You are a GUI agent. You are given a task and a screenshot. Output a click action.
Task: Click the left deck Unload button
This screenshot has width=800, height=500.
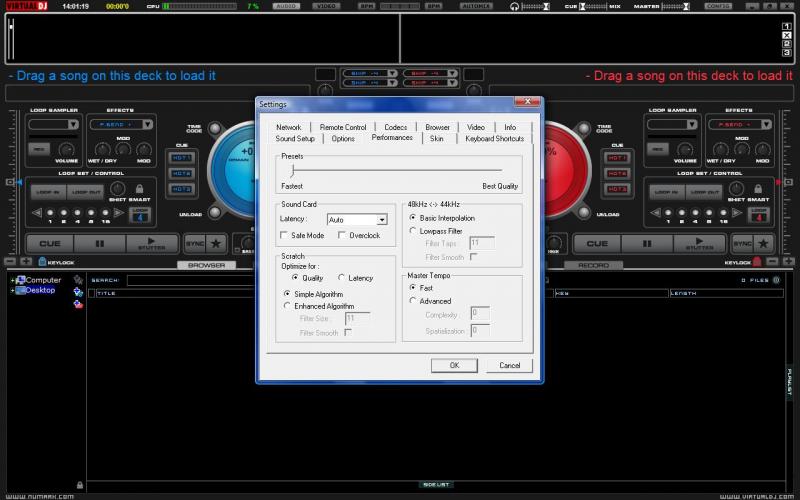(215, 212)
